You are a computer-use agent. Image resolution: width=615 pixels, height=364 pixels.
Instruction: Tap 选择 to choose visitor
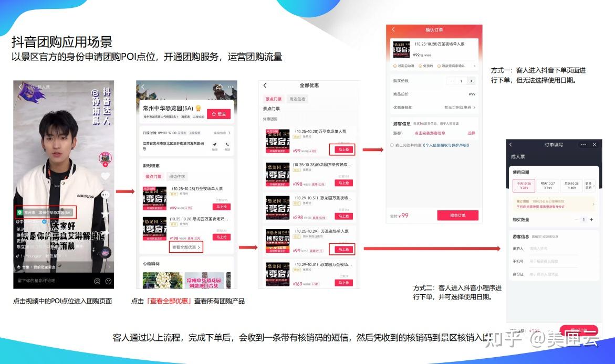tap(472, 133)
